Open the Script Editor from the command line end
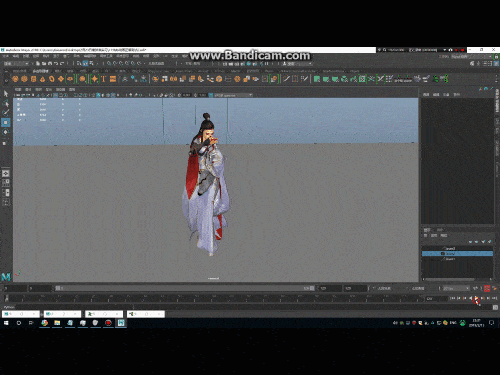Image resolution: width=500 pixels, height=375 pixels. pos(495,307)
